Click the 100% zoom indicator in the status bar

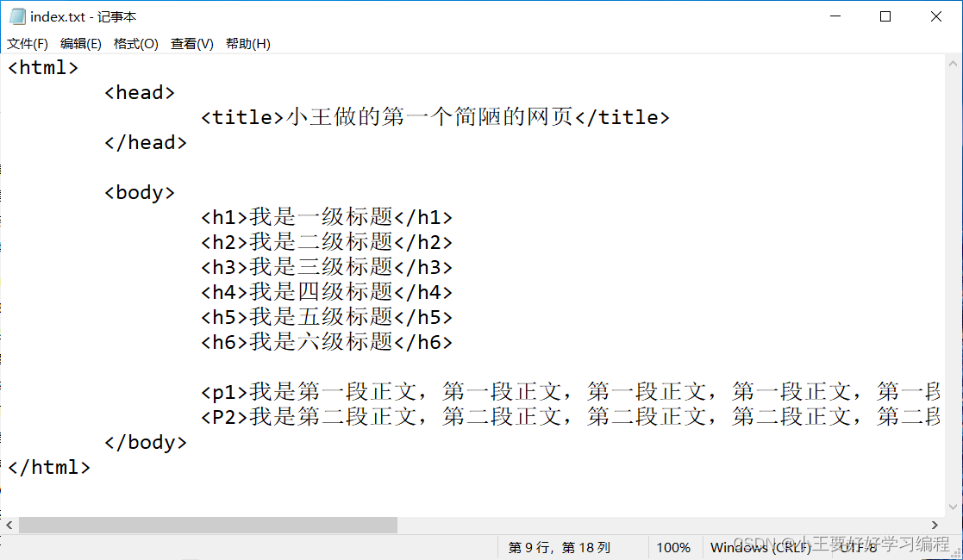[x=673, y=548]
